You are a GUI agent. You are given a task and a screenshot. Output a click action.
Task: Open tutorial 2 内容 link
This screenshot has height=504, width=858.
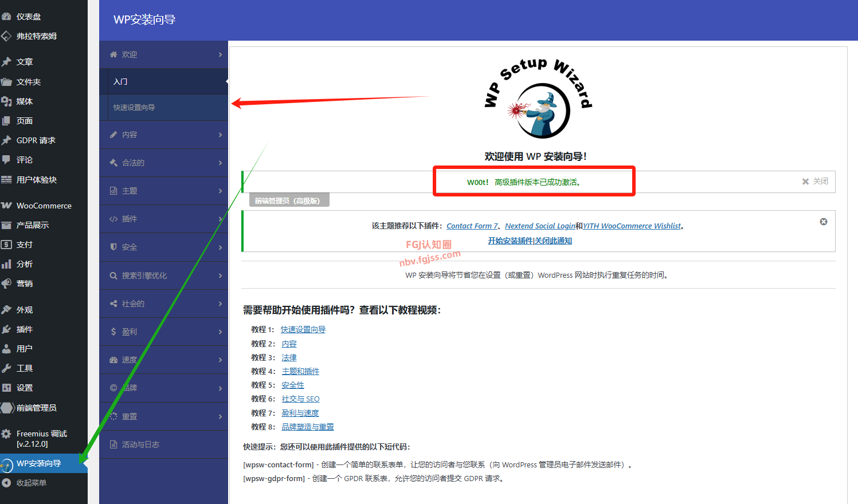[289, 344]
